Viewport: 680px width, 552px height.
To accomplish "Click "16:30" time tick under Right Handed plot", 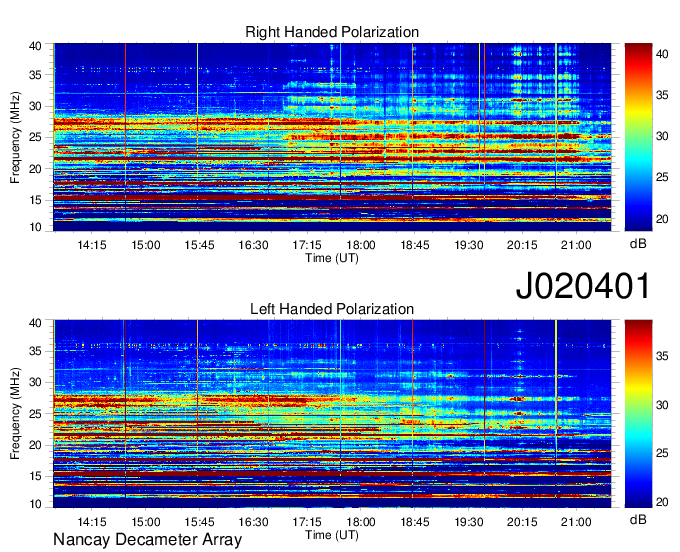I will tap(253, 245).
